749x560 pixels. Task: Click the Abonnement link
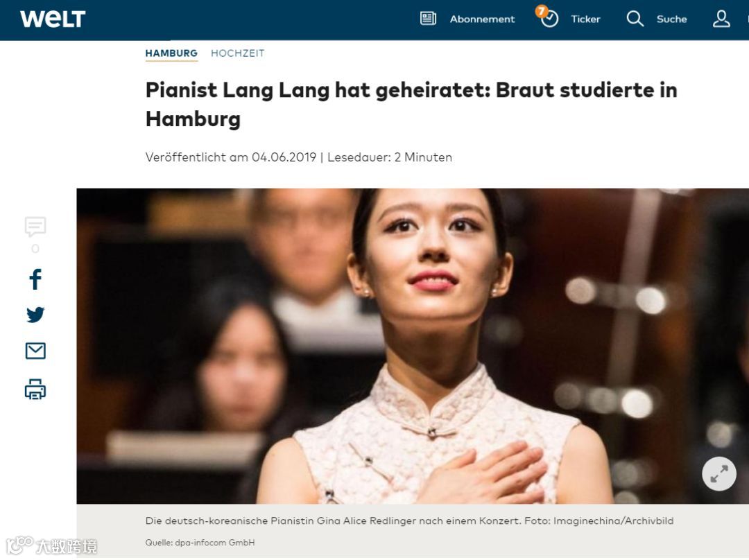tap(482, 19)
